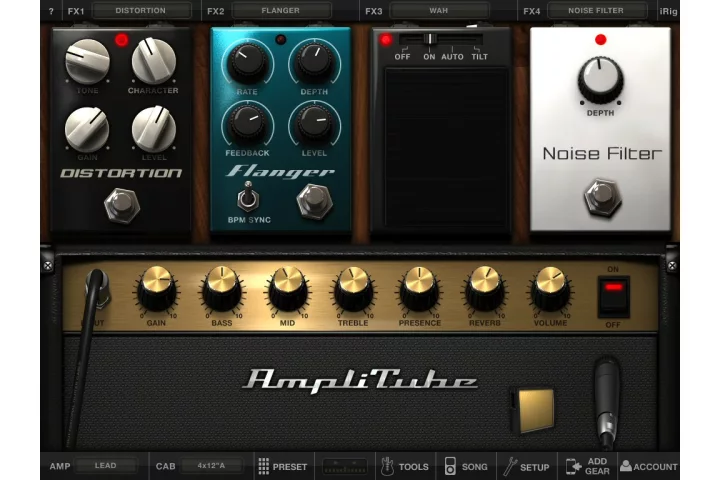Open the Add Gear store

pos(588,467)
